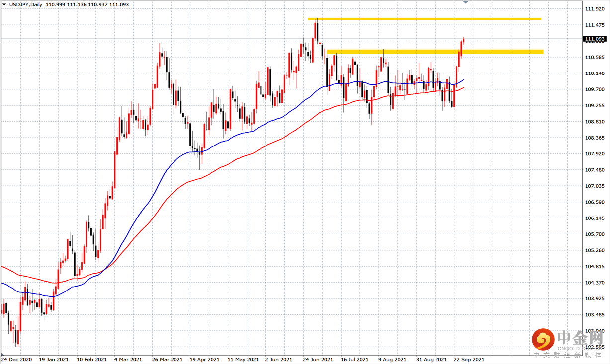Click the black current price label 111.093
The image size is (610, 364).
coord(595,39)
